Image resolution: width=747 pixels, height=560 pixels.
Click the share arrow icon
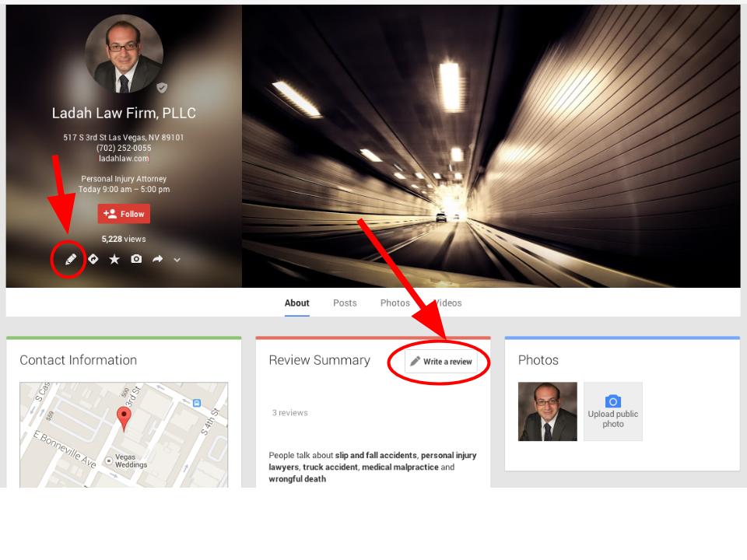[x=158, y=259]
